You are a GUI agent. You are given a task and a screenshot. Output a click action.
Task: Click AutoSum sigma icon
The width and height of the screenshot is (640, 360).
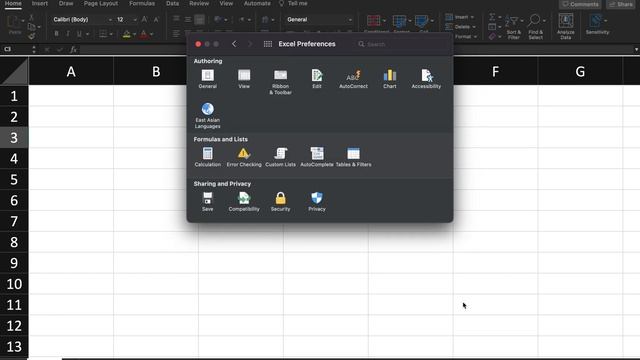tap(492, 17)
